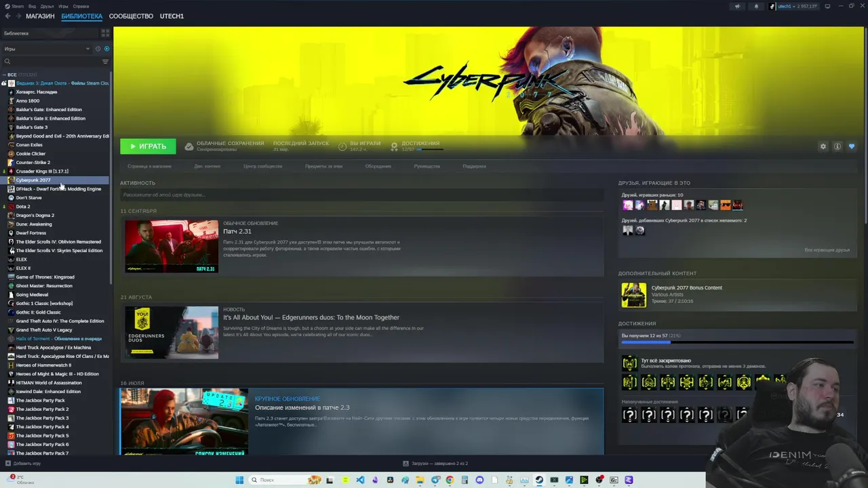Open patch 2.3 update banner image
The height and width of the screenshot is (488, 868).
click(x=184, y=421)
